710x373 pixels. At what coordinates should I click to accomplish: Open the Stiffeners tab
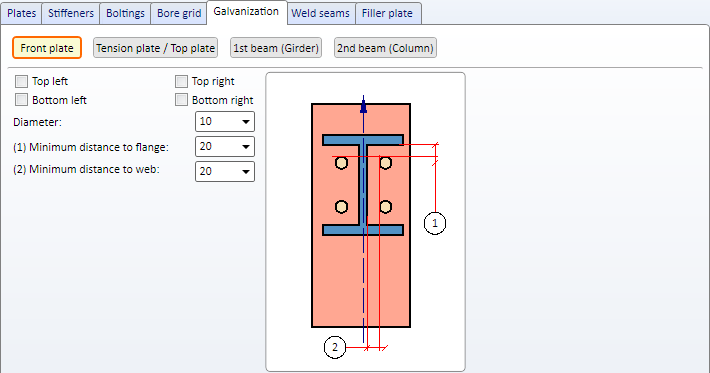(x=71, y=13)
